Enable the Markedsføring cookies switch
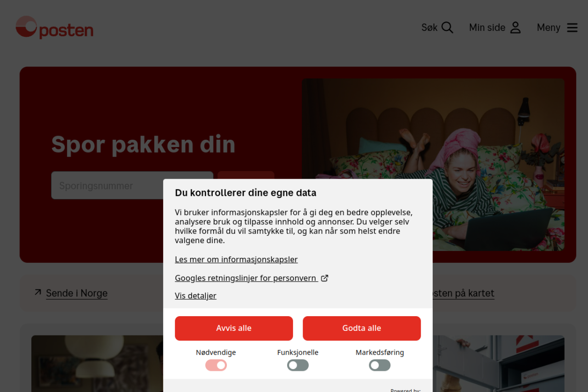 (379, 365)
